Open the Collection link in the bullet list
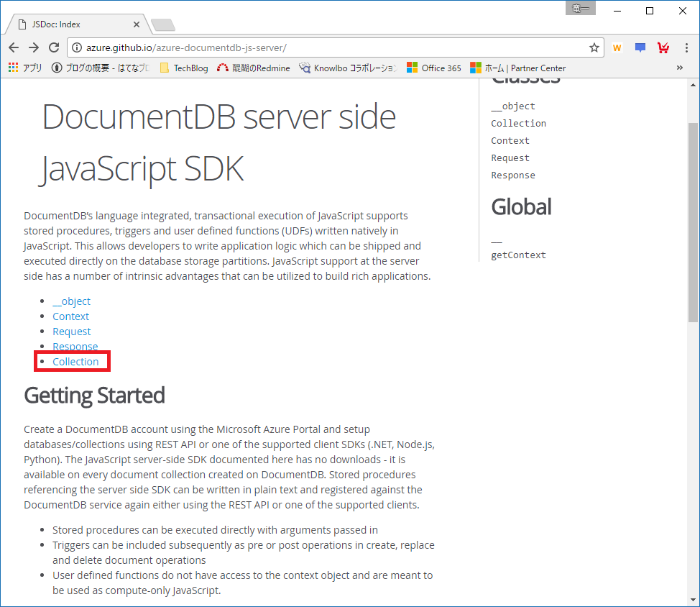The width and height of the screenshot is (700, 607). 75,362
